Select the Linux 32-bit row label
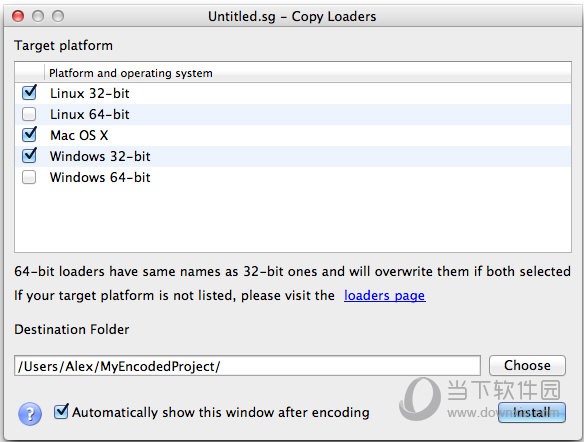 click(90, 93)
